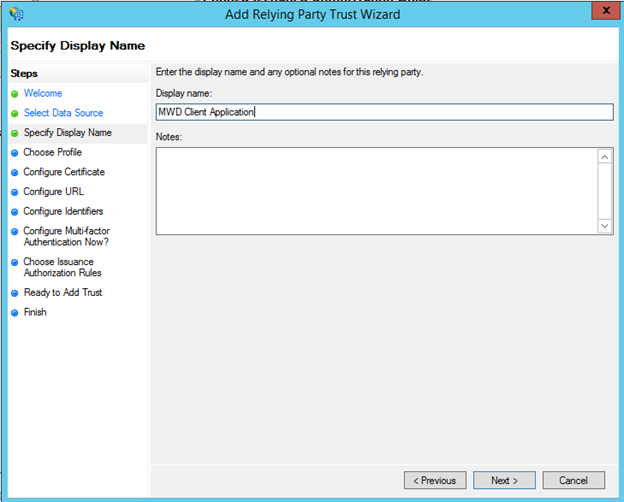Select the Specify Display Name step
This screenshot has height=502, width=624.
coord(67,132)
